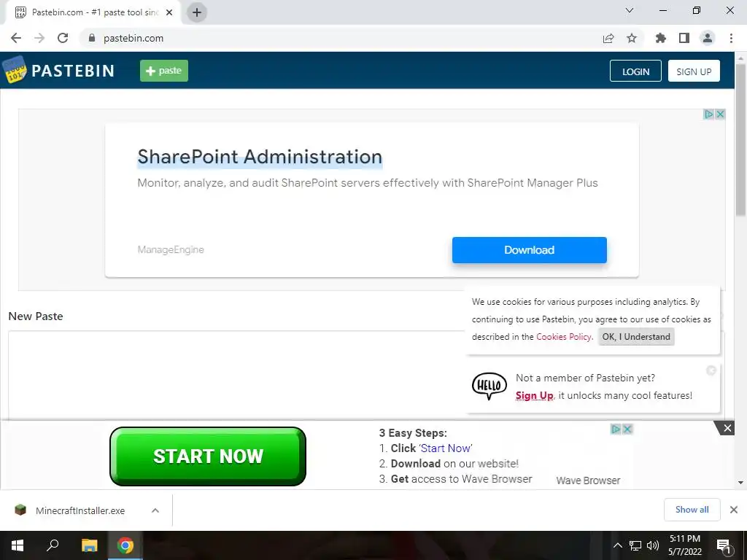Click the PASTEBIN header wordmark
747x560 pixels.
(x=73, y=71)
